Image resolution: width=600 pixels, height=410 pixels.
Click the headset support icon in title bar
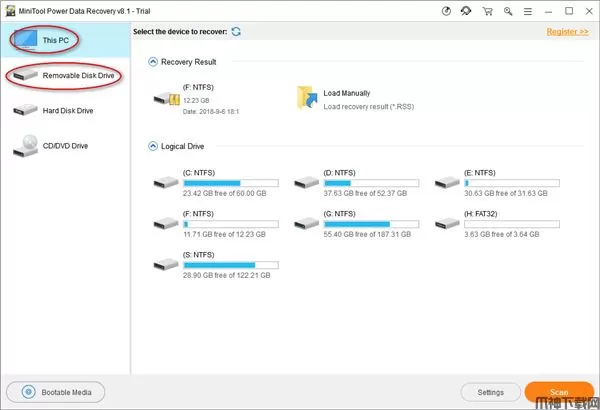click(465, 11)
